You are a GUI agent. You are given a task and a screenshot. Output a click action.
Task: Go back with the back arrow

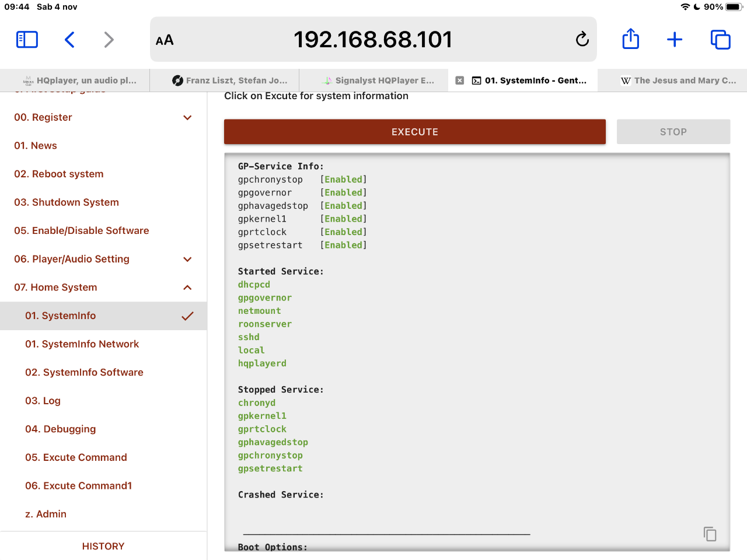pyautogui.click(x=69, y=40)
